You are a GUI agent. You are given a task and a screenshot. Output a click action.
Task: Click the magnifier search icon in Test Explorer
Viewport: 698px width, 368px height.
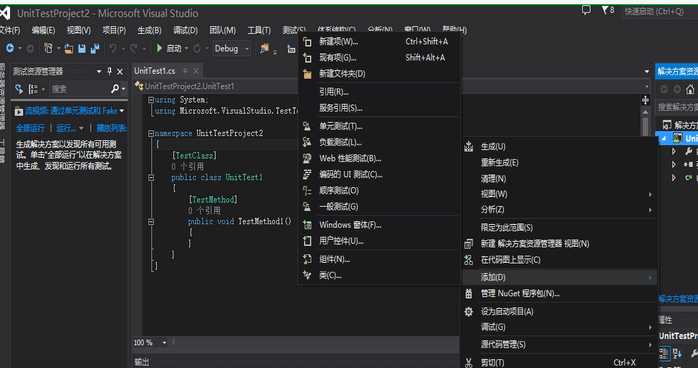(x=115, y=89)
